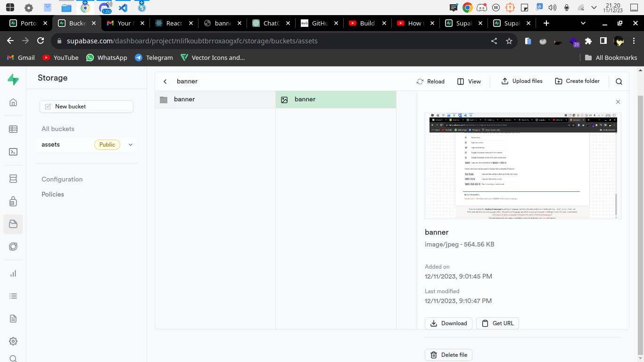Image resolution: width=644 pixels, height=362 pixels.
Task: Expand the assets bucket chevron menu
Action: (131, 145)
